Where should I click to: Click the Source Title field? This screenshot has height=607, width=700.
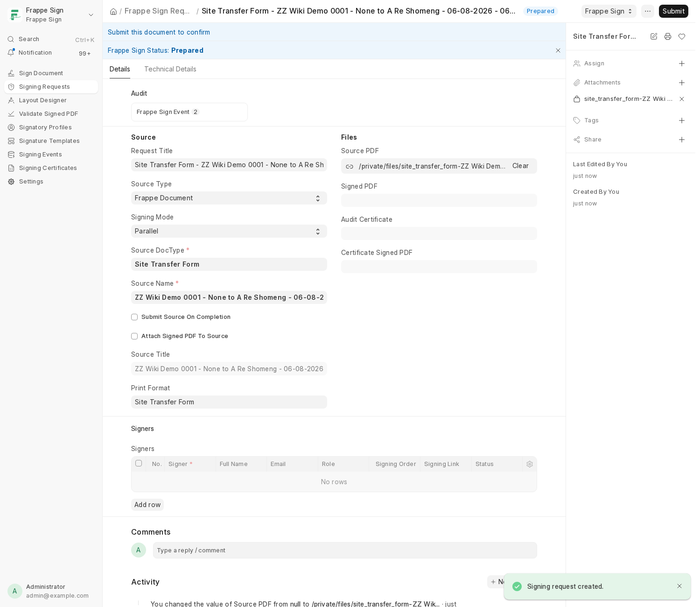coord(229,369)
